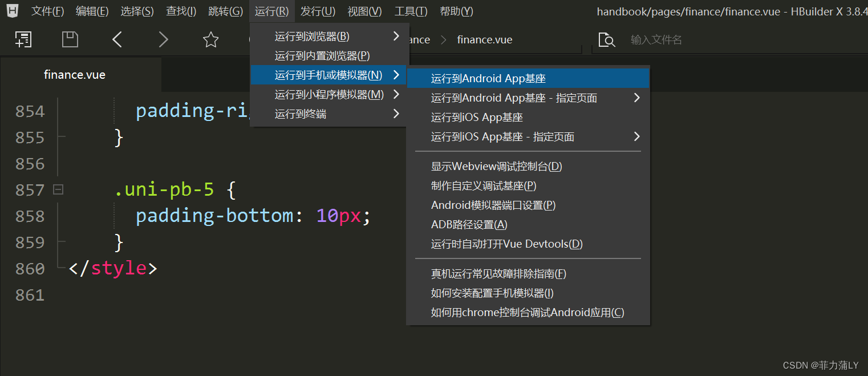Expand the arrow beside 运行到终端

[396, 114]
